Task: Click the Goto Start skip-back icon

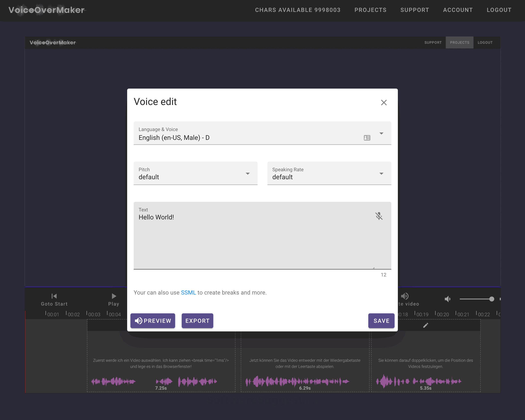Action: click(54, 296)
